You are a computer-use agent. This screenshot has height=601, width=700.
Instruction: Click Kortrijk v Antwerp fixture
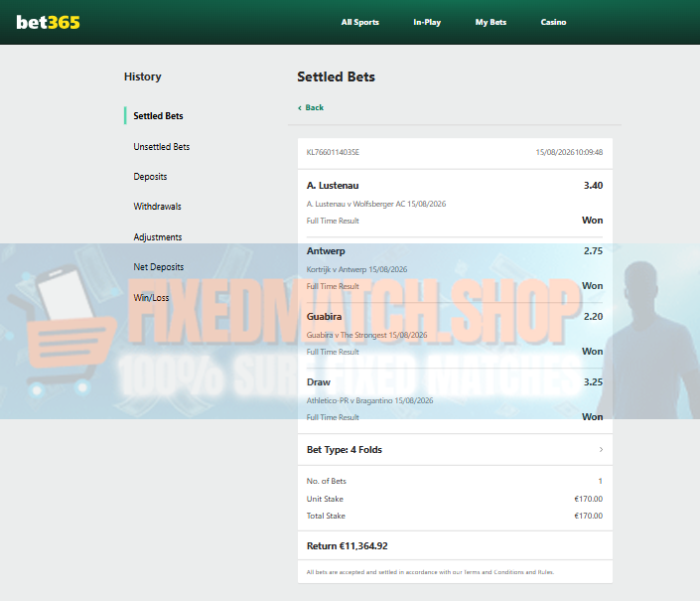[x=356, y=269]
